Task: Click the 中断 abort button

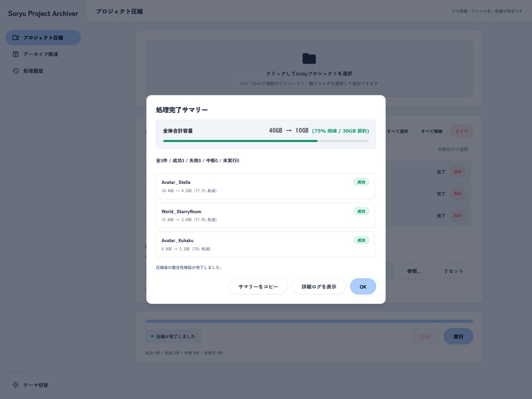Action: click(x=425, y=336)
